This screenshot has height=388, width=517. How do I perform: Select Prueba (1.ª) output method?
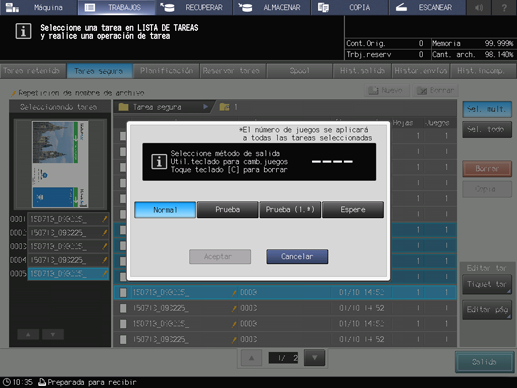(290, 210)
